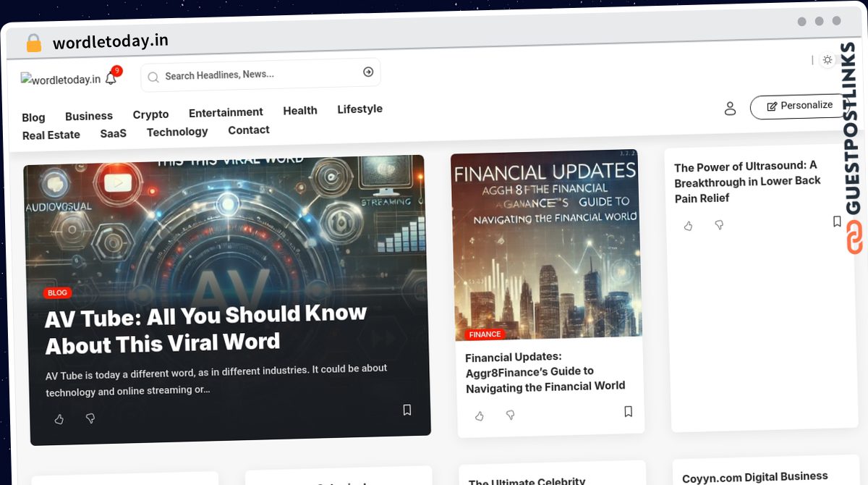Screen dimensions: 868x485
Task: Open the Technology menu item
Action: tap(177, 132)
